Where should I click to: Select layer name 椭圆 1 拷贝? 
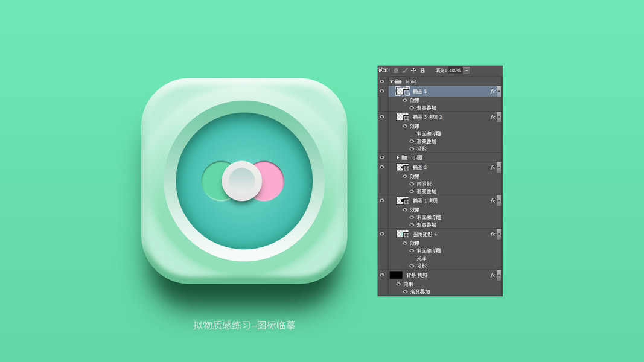pos(425,201)
